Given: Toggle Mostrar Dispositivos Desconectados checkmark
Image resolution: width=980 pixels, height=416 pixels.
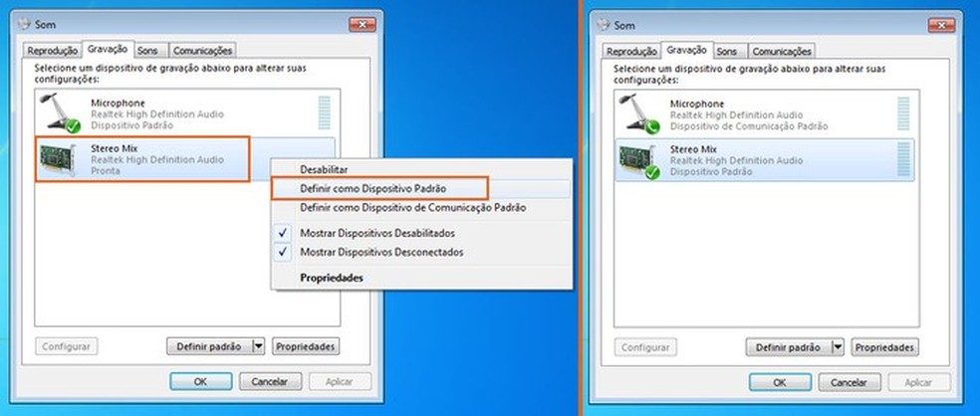Looking at the screenshot, I should click(x=284, y=253).
